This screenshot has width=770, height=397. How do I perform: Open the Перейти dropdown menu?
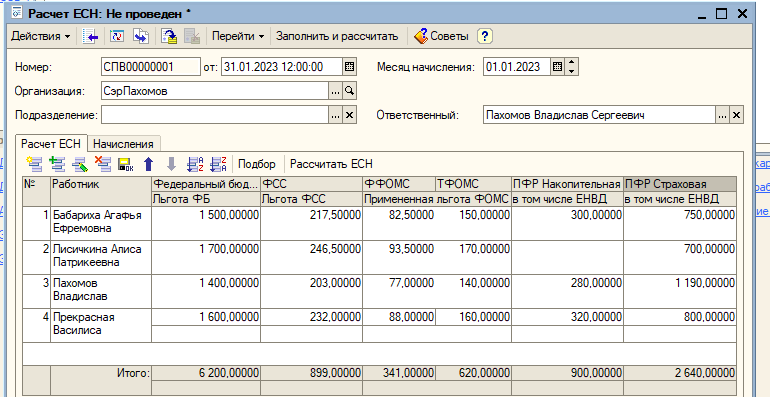(238, 36)
